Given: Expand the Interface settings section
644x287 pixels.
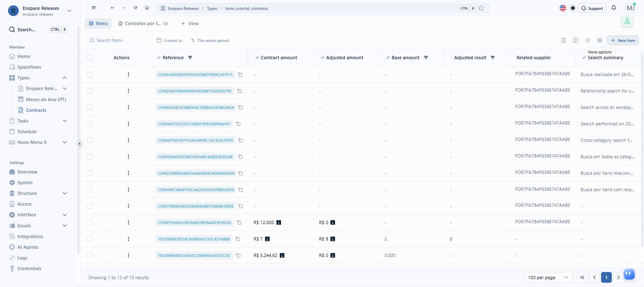Looking at the screenshot, I should (64, 215).
